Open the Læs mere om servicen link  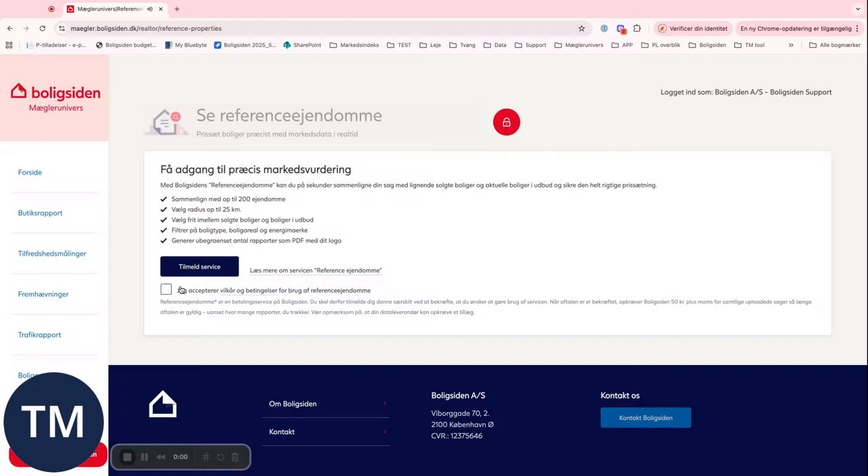316,270
